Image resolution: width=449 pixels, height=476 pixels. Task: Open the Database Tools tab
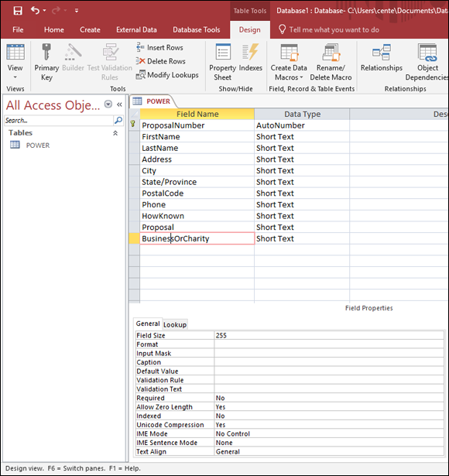pyautogui.click(x=197, y=29)
